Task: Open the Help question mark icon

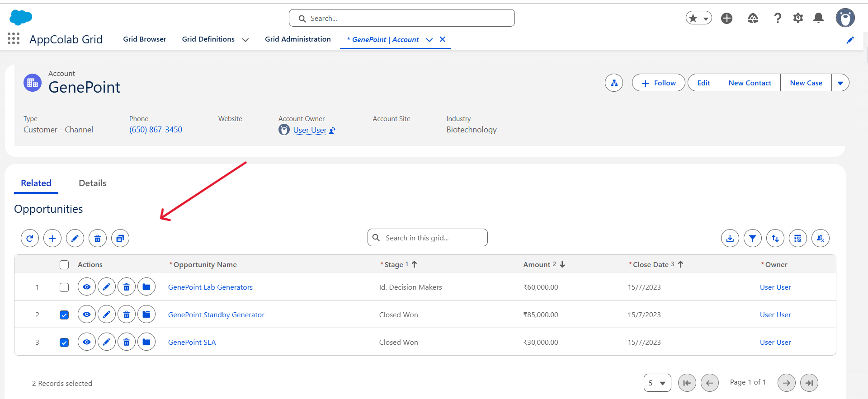Action: click(778, 18)
